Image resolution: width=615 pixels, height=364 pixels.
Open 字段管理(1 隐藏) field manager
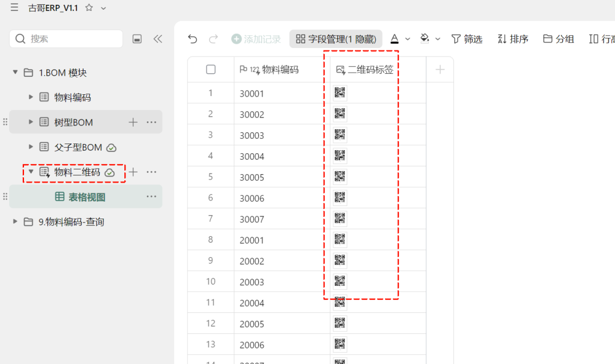coord(336,39)
